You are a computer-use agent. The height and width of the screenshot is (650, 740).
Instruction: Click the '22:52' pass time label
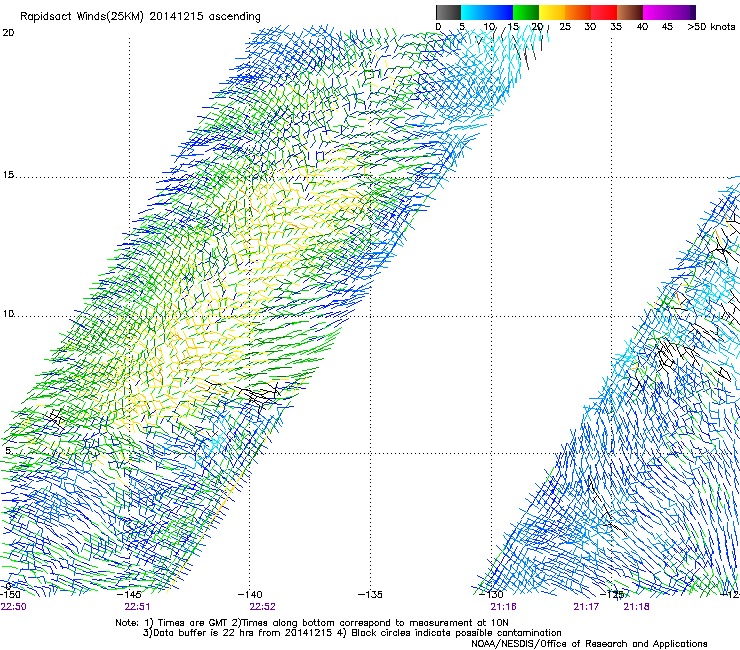point(262,607)
